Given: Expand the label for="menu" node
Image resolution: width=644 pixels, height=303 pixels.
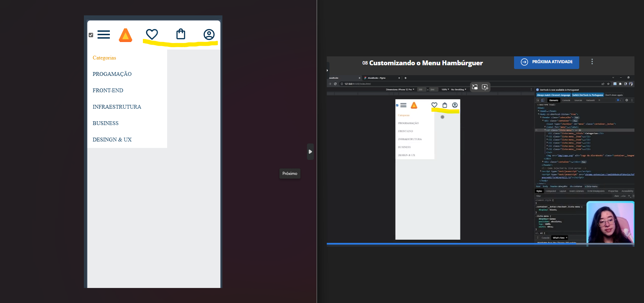Looking at the screenshot, I should point(545,127).
